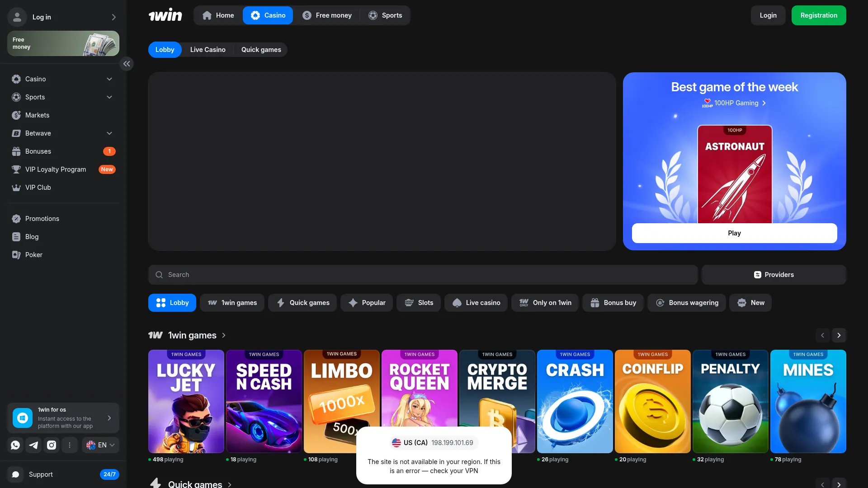Filter by Bonus buy category
Viewport: 868px width, 488px height.
click(x=613, y=303)
